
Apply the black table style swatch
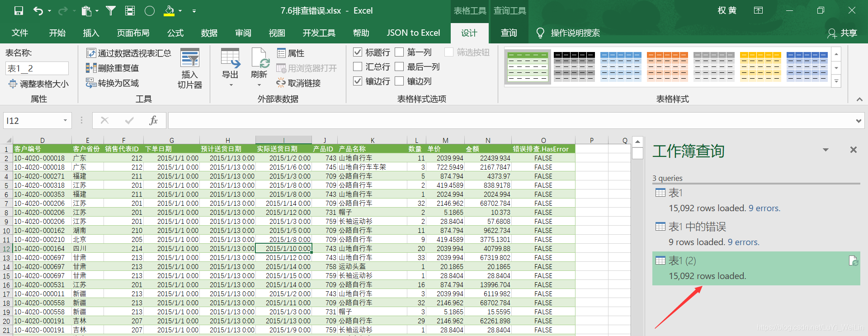[x=574, y=67]
